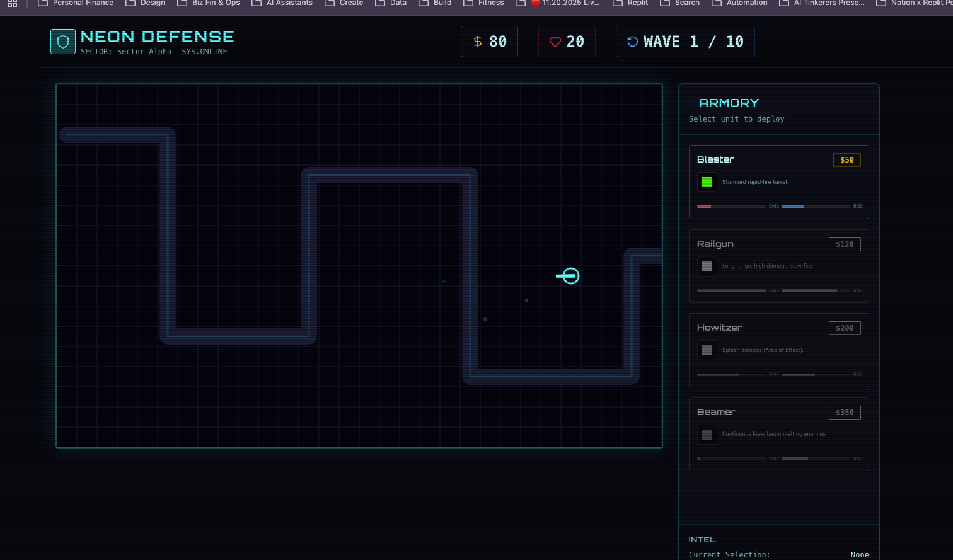Screen dimensions: 953x560
Task: Open the Fitness bookmarks folder
Action: click(483, 3)
